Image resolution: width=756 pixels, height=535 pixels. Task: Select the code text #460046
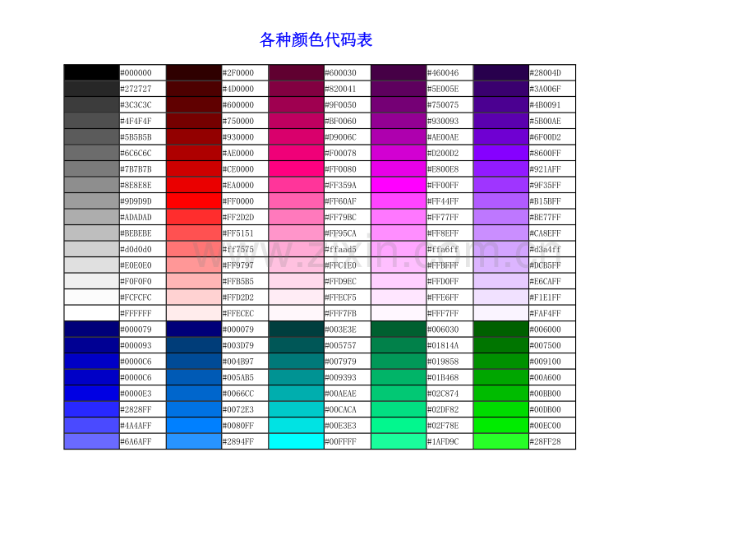click(443, 73)
